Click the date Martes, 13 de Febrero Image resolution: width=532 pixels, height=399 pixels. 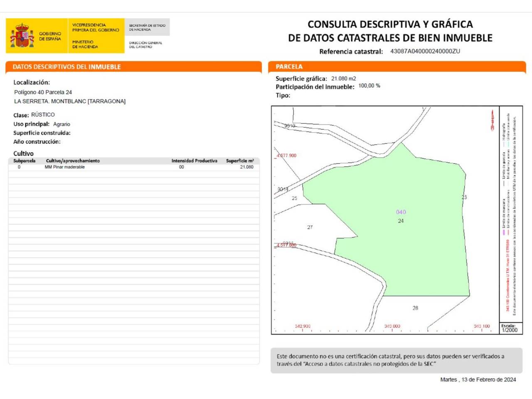coord(478,379)
